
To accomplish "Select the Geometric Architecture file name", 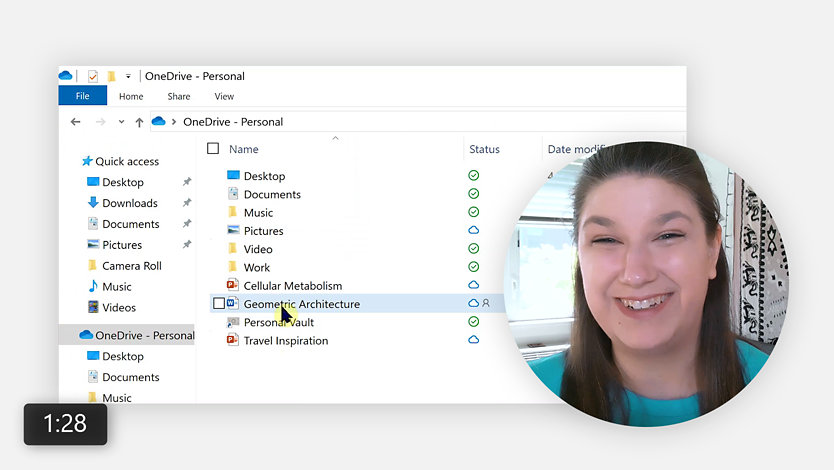I will [302, 304].
